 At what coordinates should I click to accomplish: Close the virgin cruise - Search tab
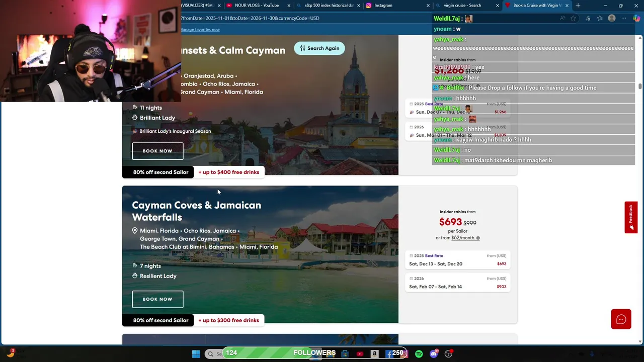[x=498, y=6]
